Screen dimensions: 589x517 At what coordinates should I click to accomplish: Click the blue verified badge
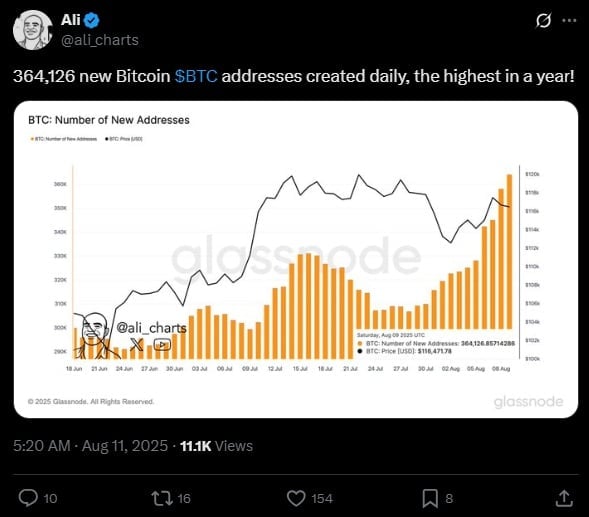coord(91,20)
